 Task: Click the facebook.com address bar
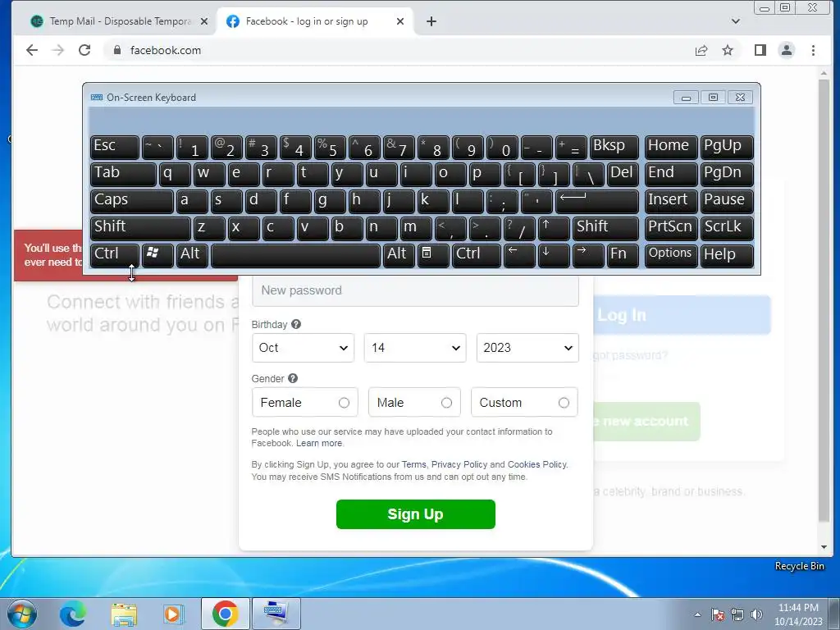pyautogui.click(x=396, y=50)
